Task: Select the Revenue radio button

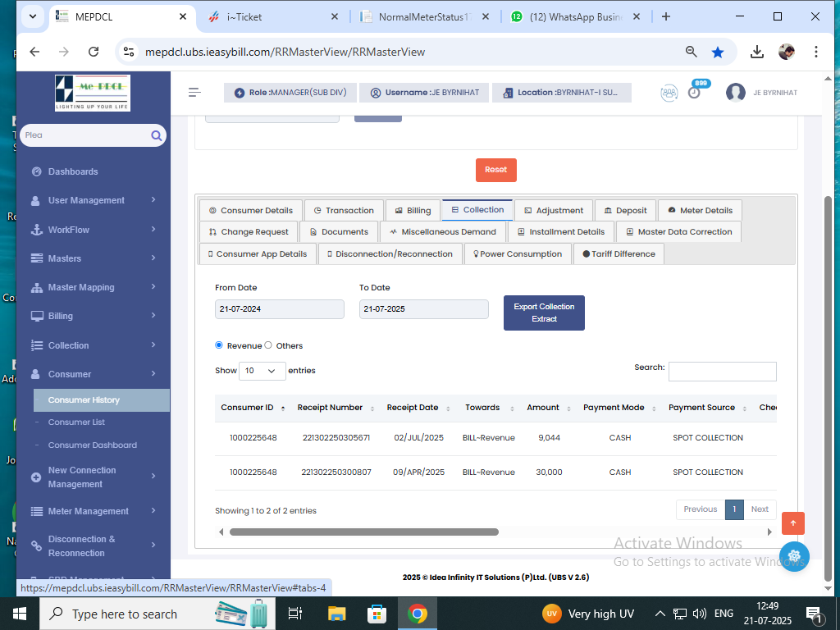Action: [218, 345]
